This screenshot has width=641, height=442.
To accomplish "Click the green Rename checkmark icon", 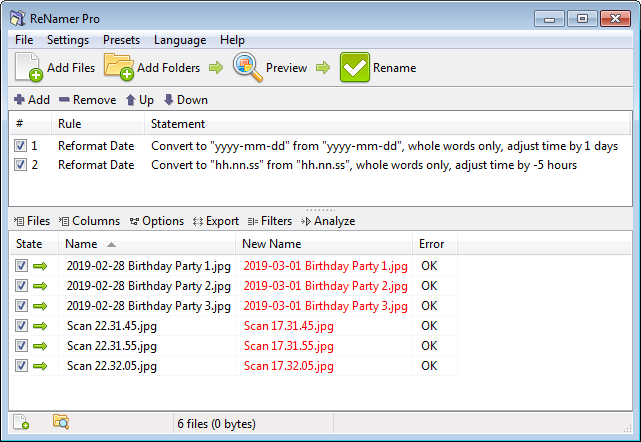I will pyautogui.click(x=354, y=67).
